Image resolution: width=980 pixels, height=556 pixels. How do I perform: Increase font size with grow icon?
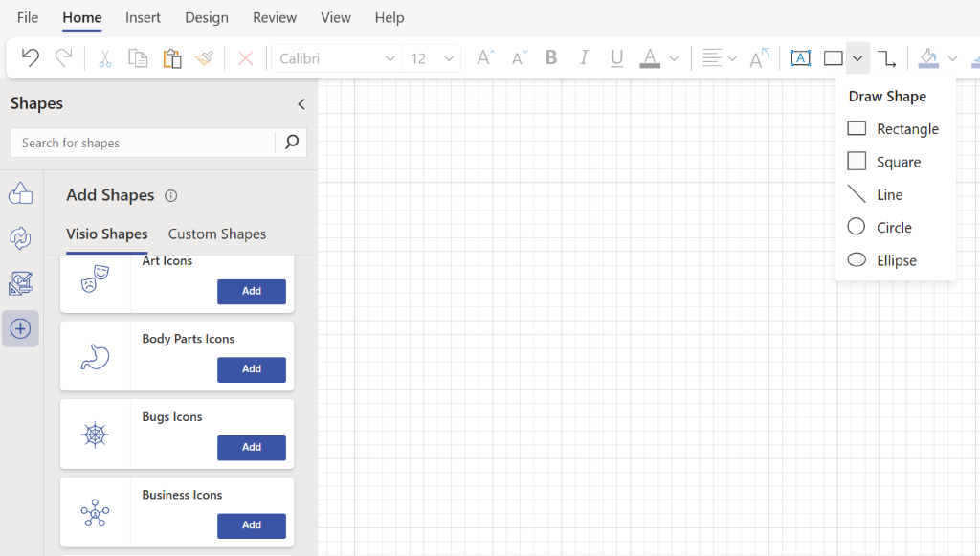tap(485, 58)
